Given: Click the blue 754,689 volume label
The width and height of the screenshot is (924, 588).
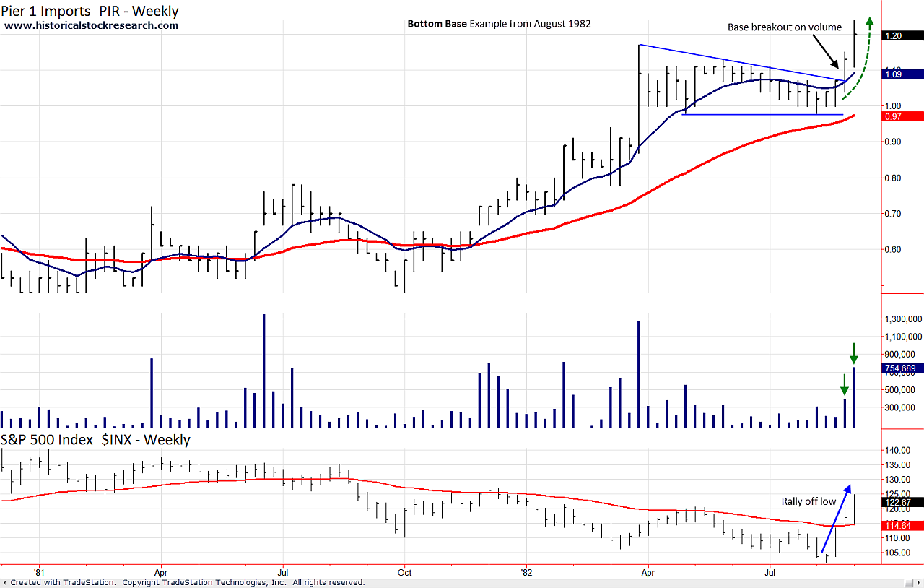Looking at the screenshot, I should 902,368.
